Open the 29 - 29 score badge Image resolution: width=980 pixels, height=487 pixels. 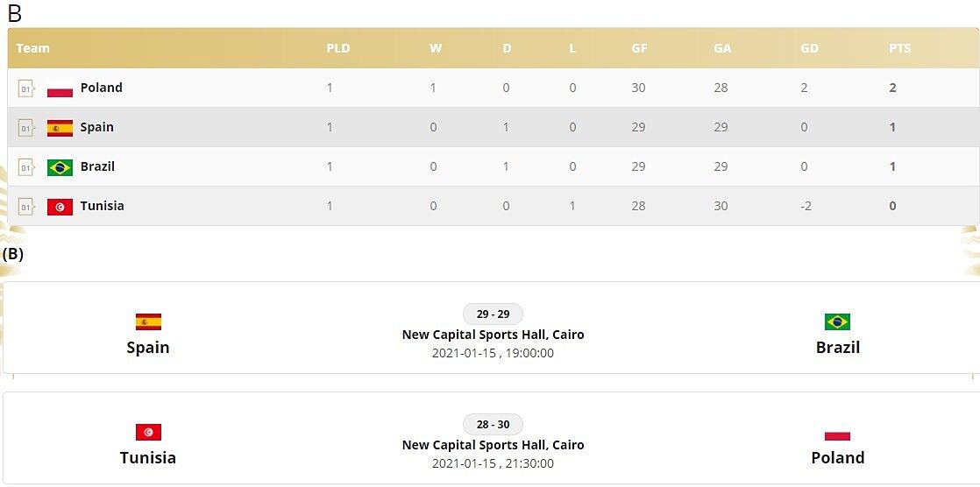(x=493, y=314)
